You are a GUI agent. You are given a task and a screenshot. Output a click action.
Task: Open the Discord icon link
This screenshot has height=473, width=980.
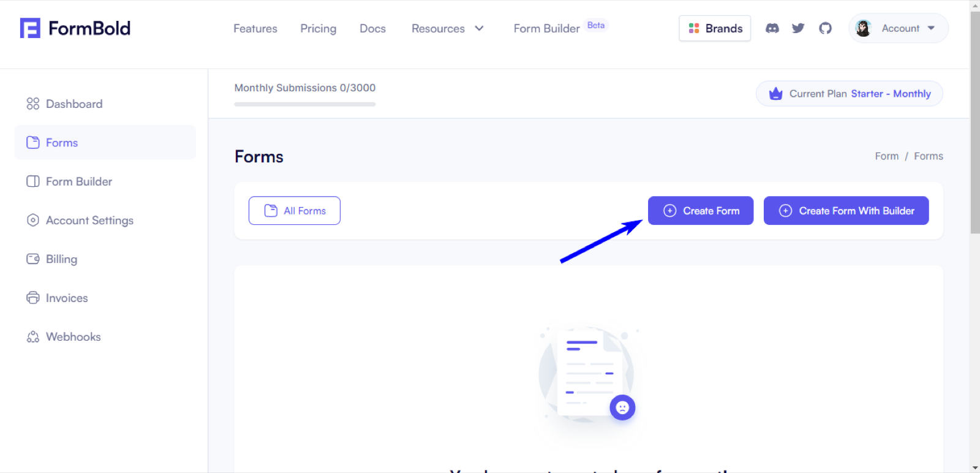(772, 28)
